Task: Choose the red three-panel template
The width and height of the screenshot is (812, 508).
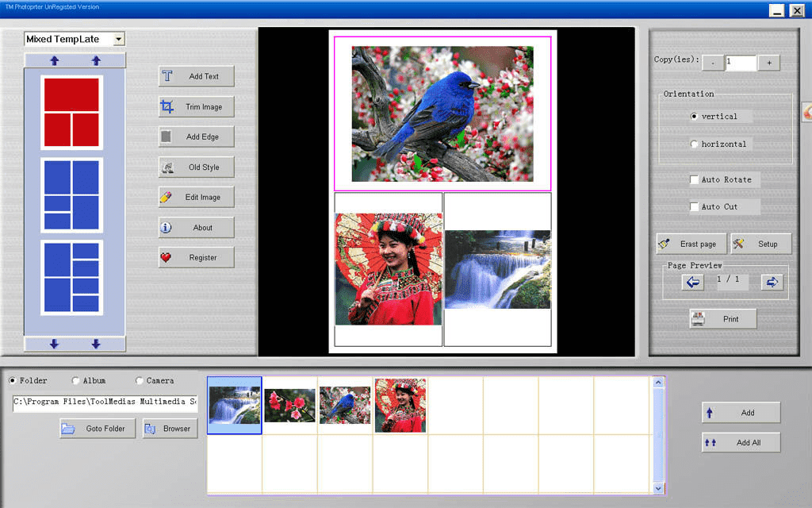Action: coord(71,112)
